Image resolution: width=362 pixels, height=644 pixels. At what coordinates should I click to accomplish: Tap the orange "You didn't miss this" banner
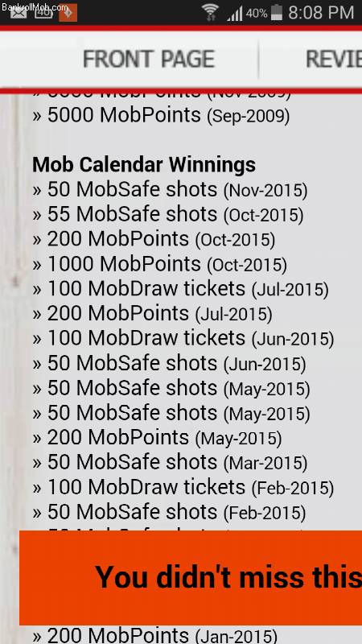pos(191,577)
